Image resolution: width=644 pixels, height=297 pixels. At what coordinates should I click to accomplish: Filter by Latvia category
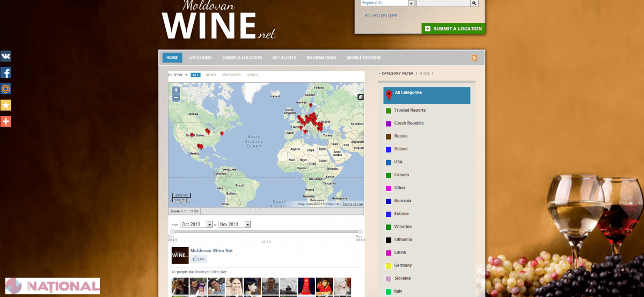point(400,252)
